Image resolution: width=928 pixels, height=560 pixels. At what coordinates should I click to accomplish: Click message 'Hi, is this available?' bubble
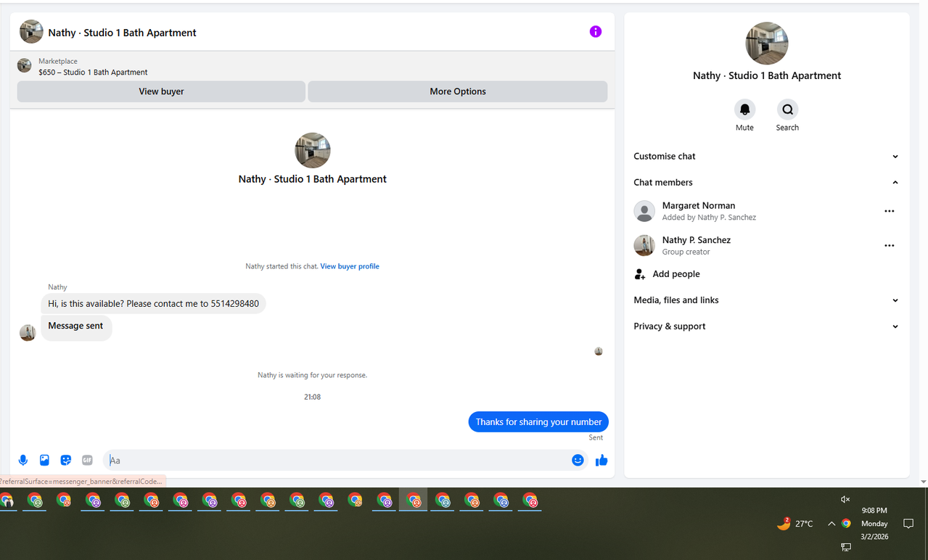pos(153,304)
